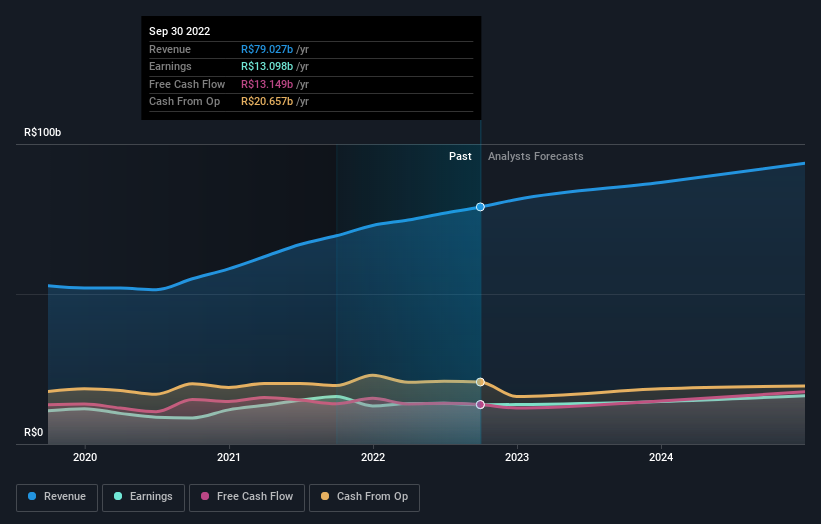The width and height of the screenshot is (821, 524).
Task: Click the orange Cash From Op legend dot
Action: (x=325, y=496)
